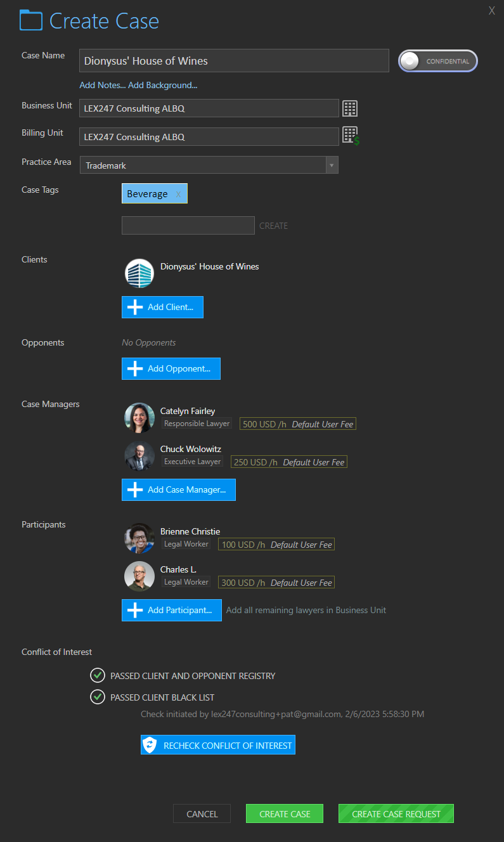The height and width of the screenshot is (842, 504).
Task: Edit Brienne Christie's 100 USD/h fee
Action: point(276,545)
